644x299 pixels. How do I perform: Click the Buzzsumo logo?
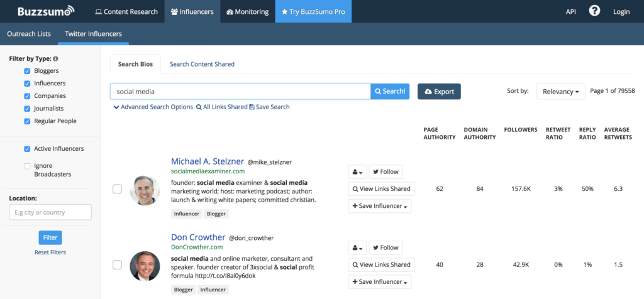46,11
